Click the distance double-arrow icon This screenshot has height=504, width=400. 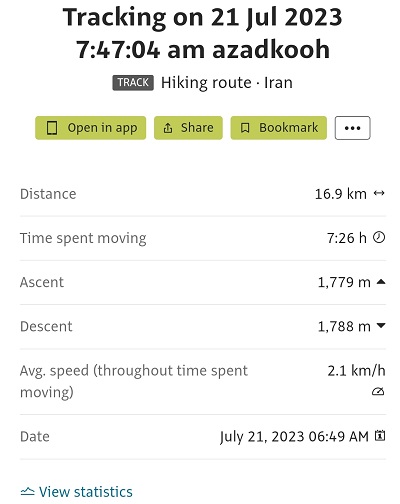click(379, 193)
